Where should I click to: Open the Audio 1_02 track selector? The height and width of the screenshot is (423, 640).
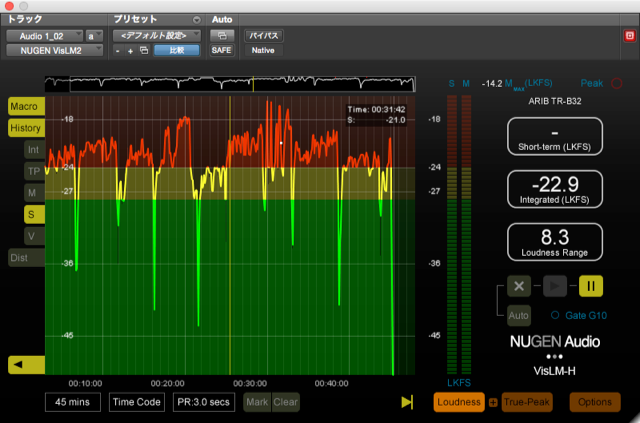(x=44, y=36)
